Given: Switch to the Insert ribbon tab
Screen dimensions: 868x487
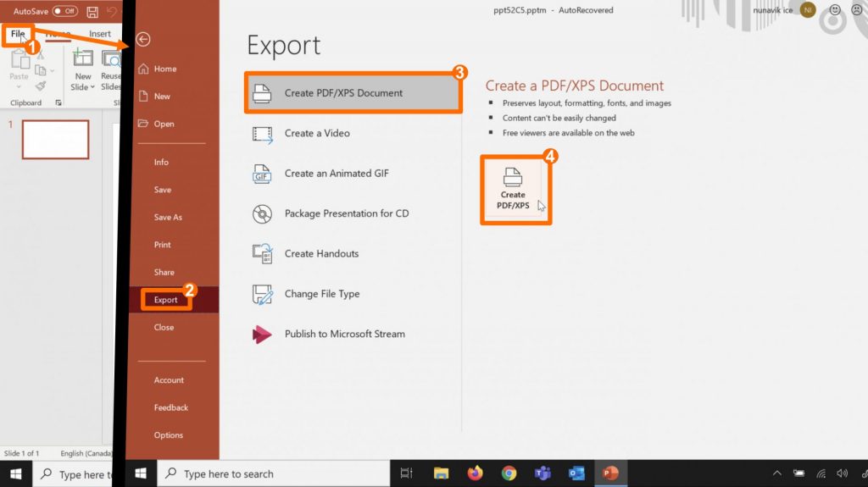Looking at the screenshot, I should (x=100, y=34).
